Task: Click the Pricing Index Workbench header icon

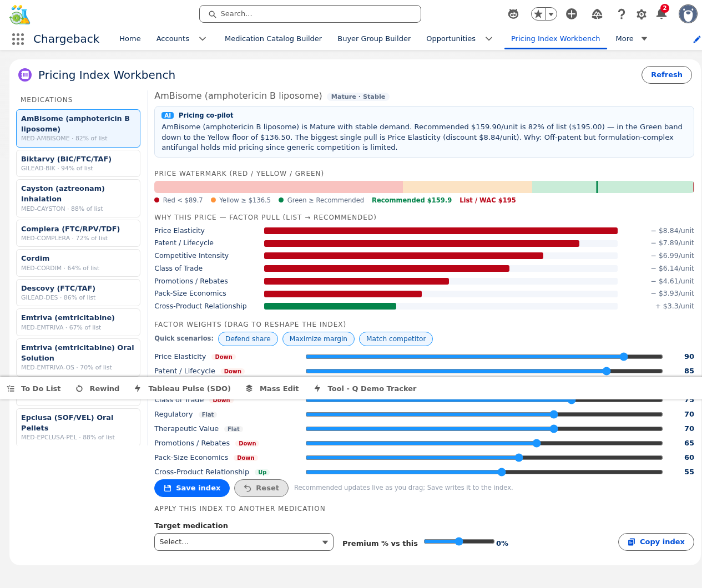Action: [25, 75]
